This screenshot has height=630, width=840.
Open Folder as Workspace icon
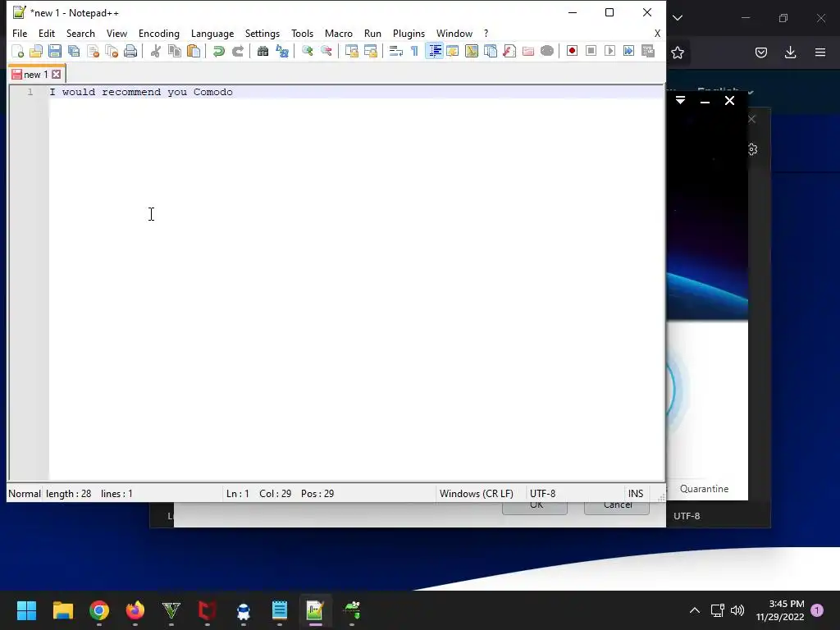pyautogui.click(x=528, y=51)
